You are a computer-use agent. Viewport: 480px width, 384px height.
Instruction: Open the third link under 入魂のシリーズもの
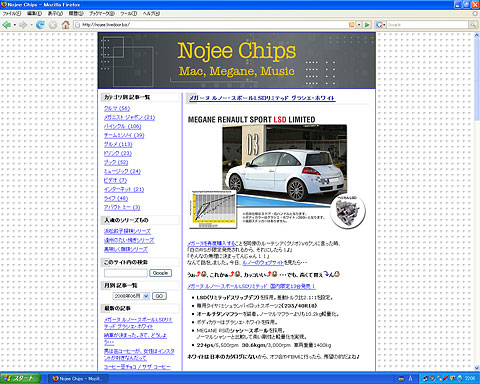tap(126, 249)
